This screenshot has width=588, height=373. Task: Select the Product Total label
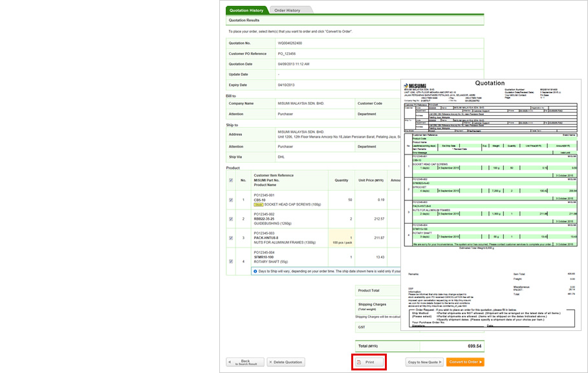[369, 290]
